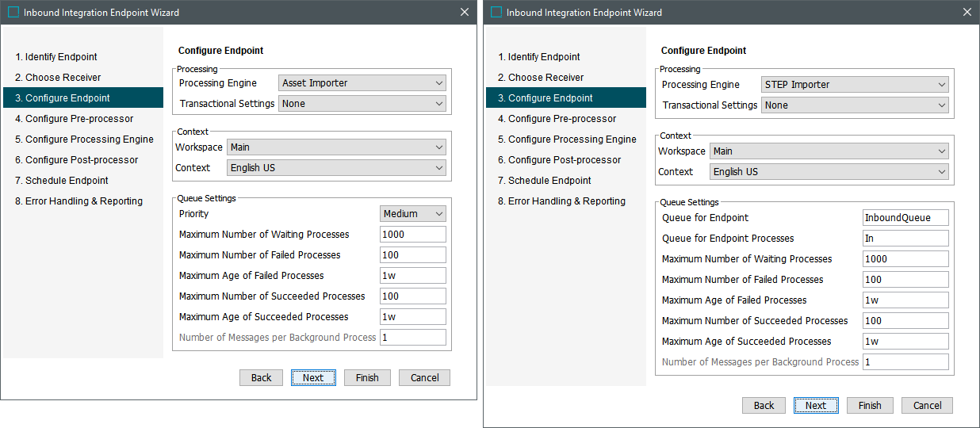Expand the Priority dropdown set to Medium
This screenshot has width=980, height=428.
coord(413,214)
